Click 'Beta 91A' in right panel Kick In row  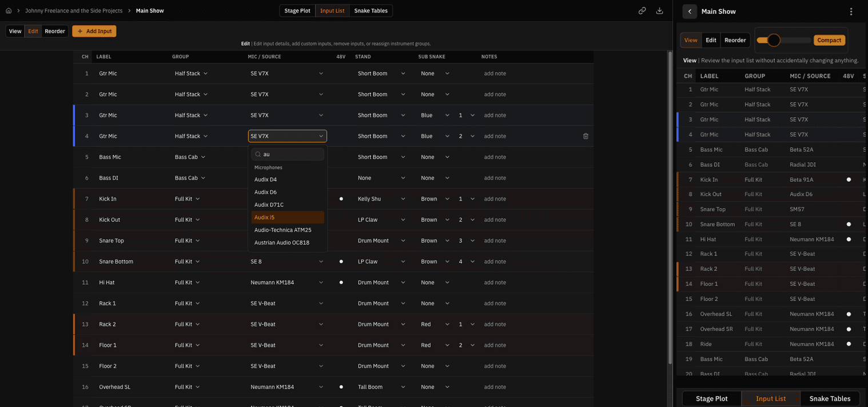pyautogui.click(x=801, y=179)
